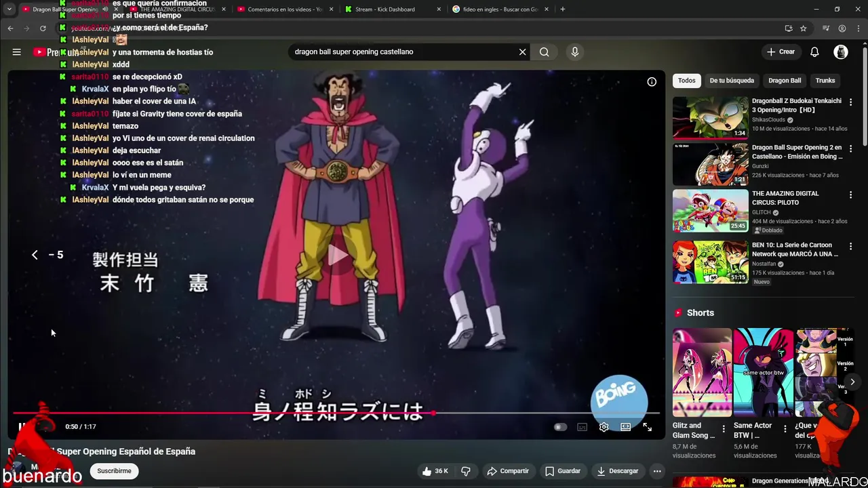The width and height of the screenshot is (868, 488).
Task: Open Dragon Ball Super Opening 2 video title
Action: [797, 152]
